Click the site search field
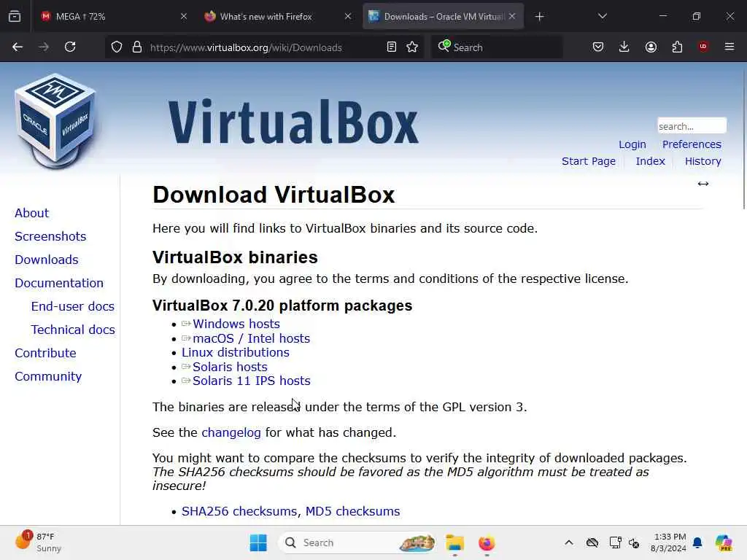Viewport: 747px width, 560px height. click(x=692, y=126)
